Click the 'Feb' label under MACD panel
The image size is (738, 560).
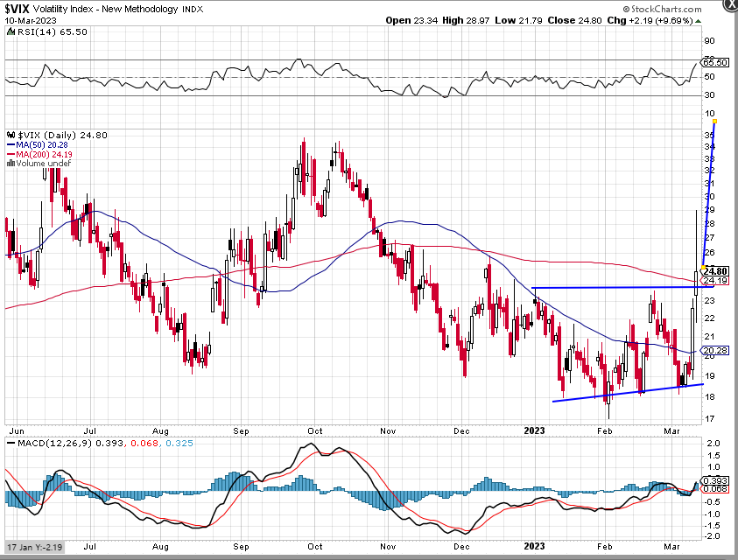point(604,546)
